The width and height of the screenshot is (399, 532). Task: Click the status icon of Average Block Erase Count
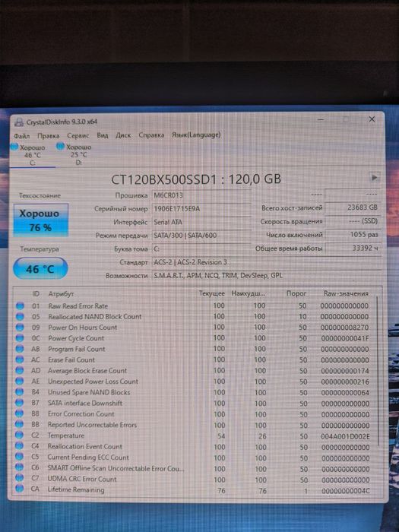point(20,371)
